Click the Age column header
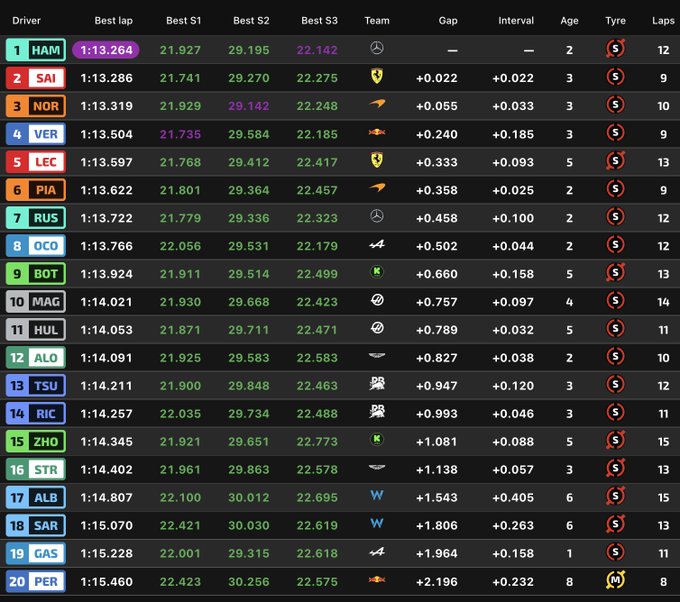Viewport: 680px width, 602px height. 569,20
